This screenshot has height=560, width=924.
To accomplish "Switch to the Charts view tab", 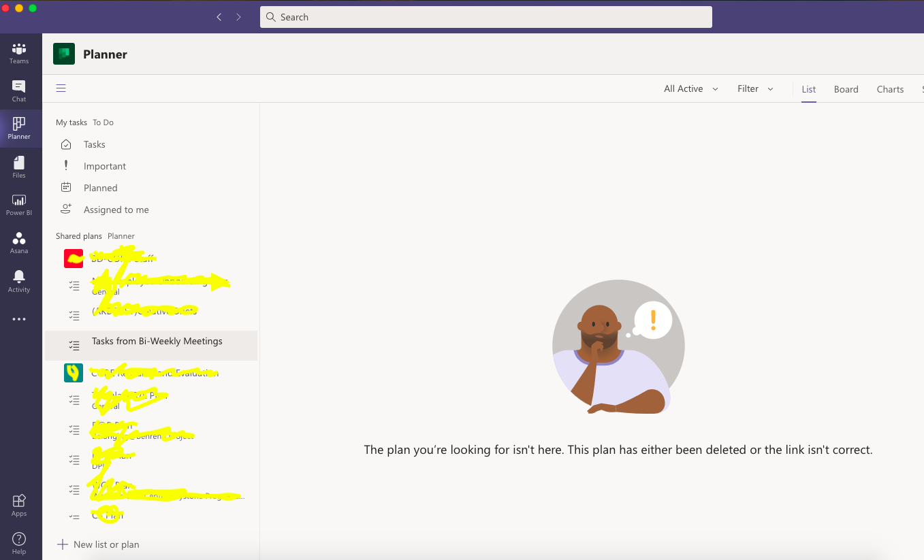I will click(890, 89).
